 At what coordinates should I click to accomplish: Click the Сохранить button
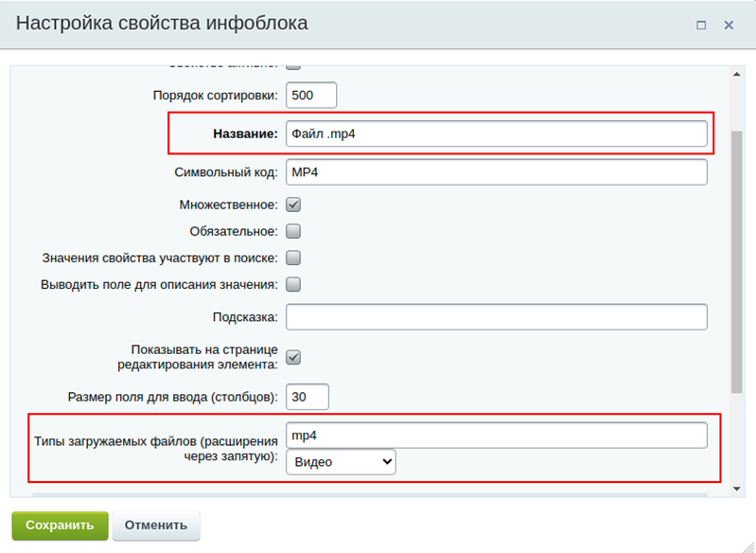[60, 525]
